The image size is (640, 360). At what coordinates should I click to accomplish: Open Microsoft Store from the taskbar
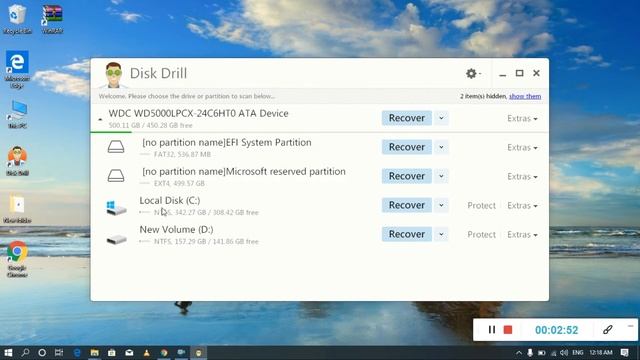tap(111, 353)
